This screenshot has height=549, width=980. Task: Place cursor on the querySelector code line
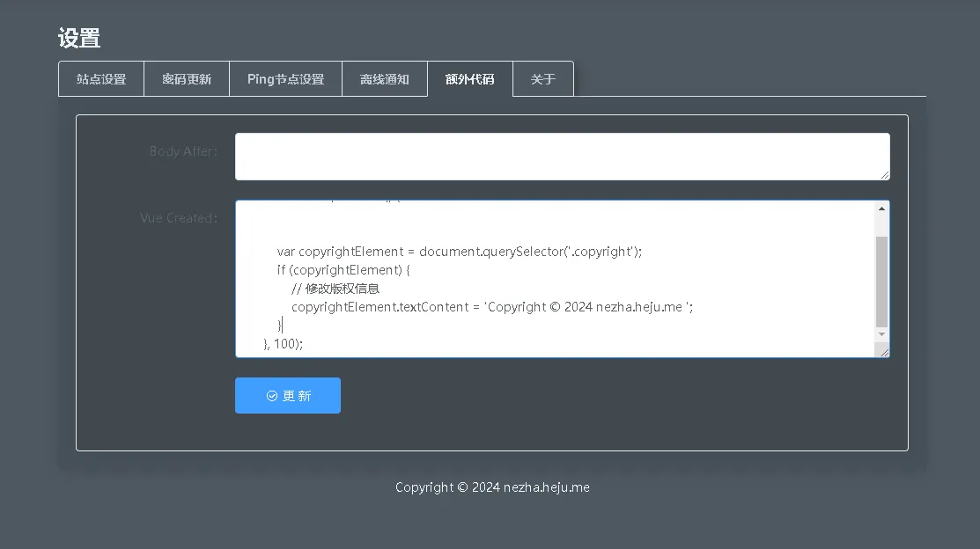[x=459, y=252]
